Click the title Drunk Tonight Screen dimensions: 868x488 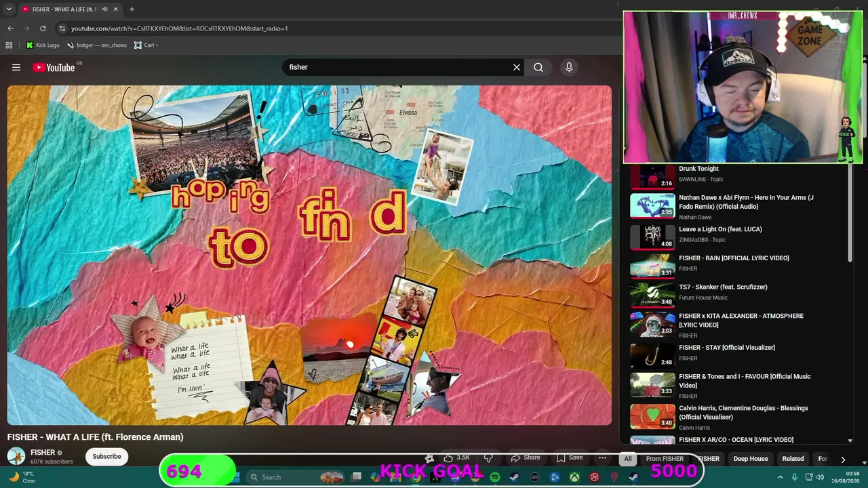pos(698,169)
